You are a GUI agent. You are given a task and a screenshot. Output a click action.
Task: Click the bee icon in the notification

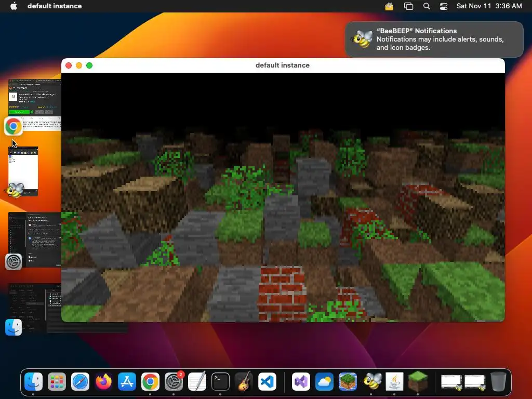tap(362, 39)
